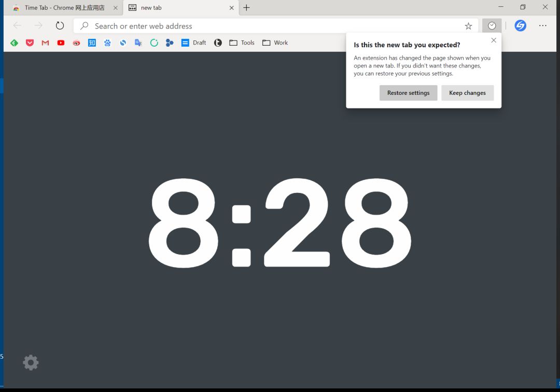The width and height of the screenshot is (560, 392).
Task: Switch to Time Tab Chrome store tab
Action: 62,8
